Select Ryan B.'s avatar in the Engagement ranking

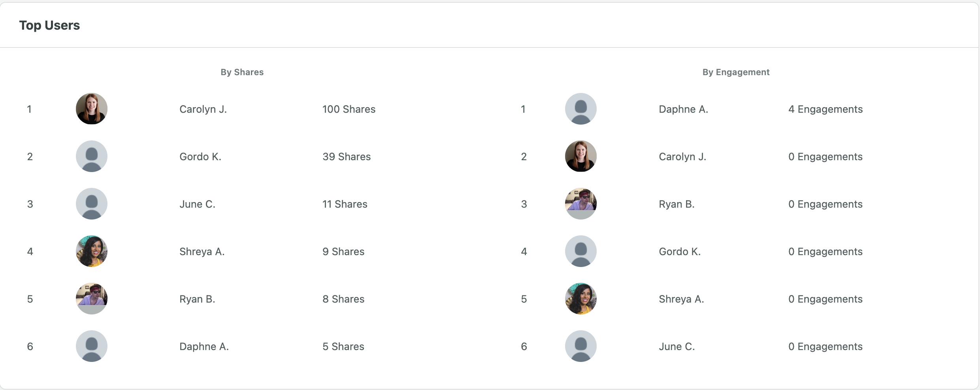click(x=581, y=204)
